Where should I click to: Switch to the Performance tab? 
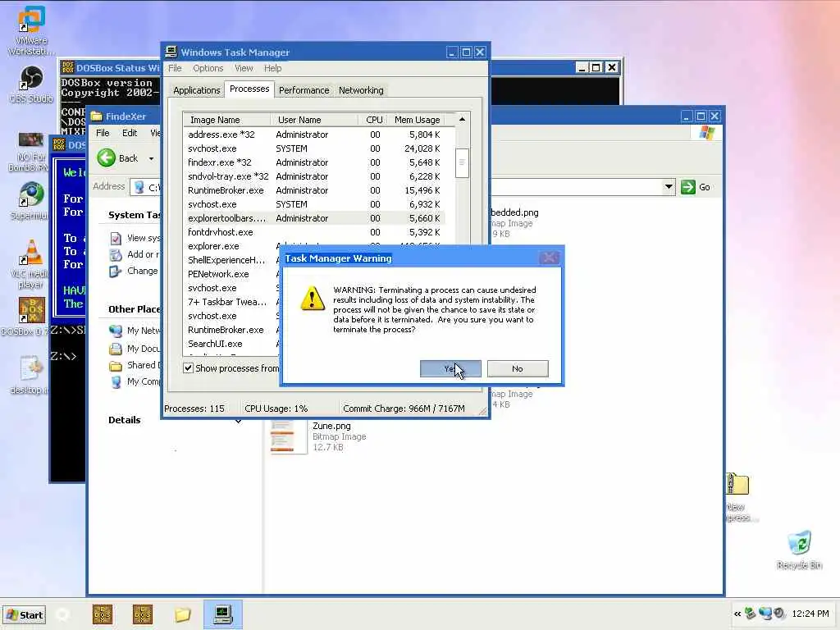304,90
